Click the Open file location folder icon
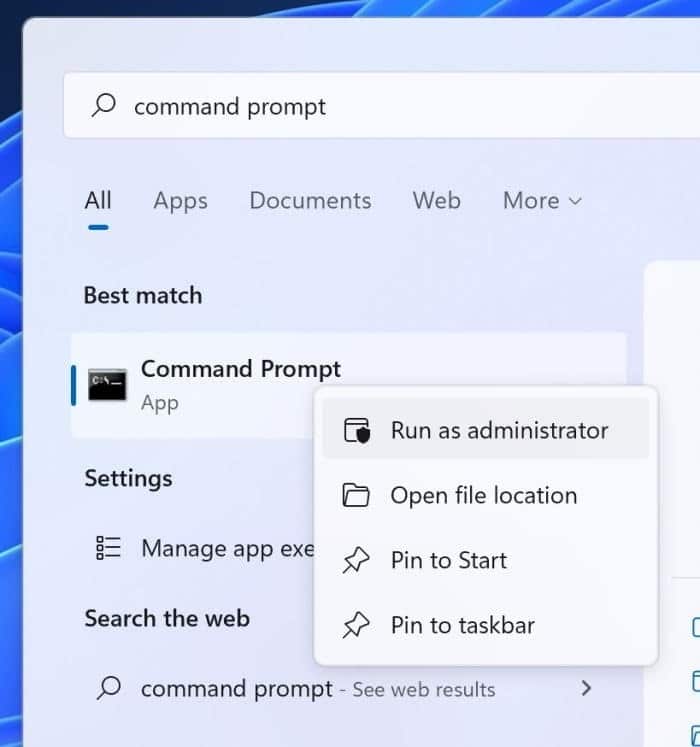700x747 pixels. click(x=356, y=495)
